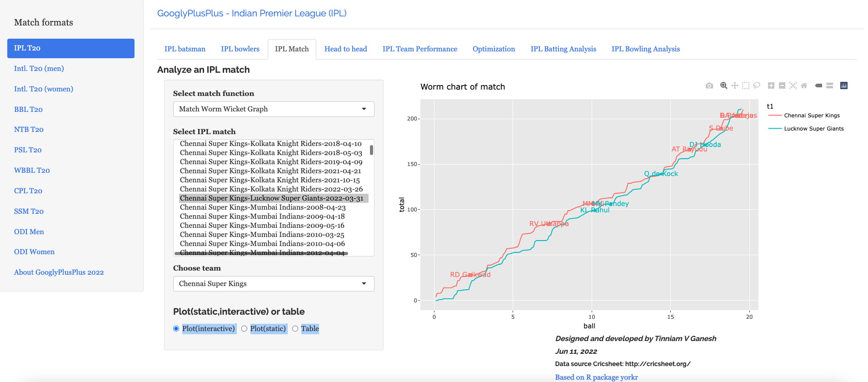This screenshot has width=868, height=382.
Task: Reset axes with the home icon
Action: [x=804, y=85]
